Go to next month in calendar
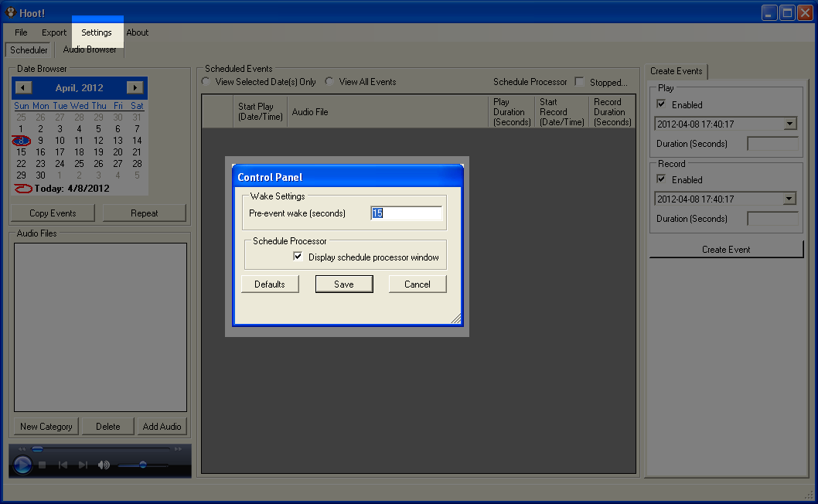818x504 pixels. [135, 88]
